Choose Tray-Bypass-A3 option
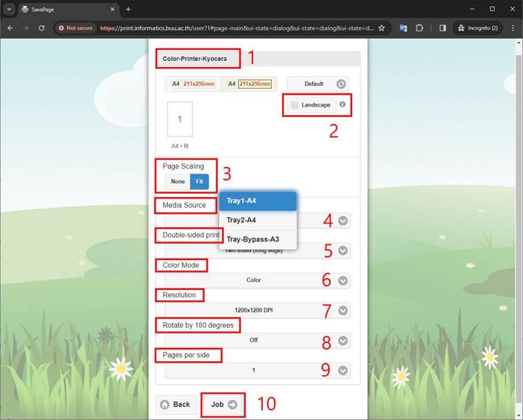 257,239
